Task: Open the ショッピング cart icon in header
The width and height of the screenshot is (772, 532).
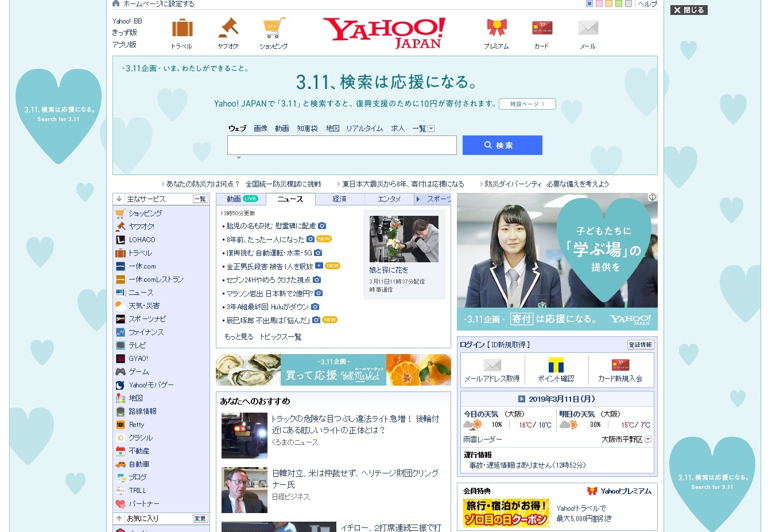Action: (274, 28)
